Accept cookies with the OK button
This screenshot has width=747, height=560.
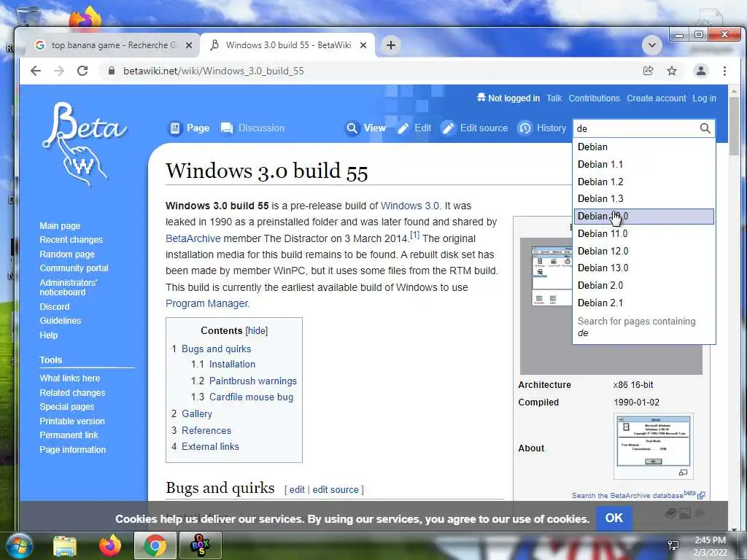click(x=614, y=518)
